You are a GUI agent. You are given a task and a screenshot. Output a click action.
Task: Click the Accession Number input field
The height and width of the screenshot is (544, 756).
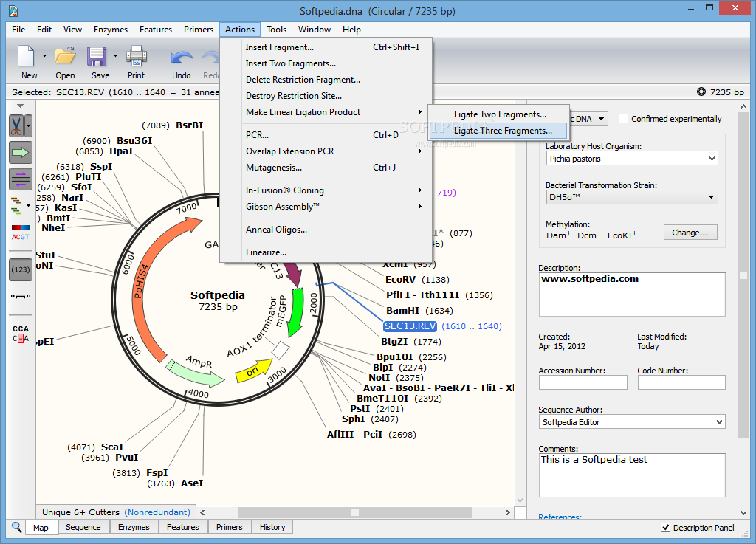[x=583, y=382]
